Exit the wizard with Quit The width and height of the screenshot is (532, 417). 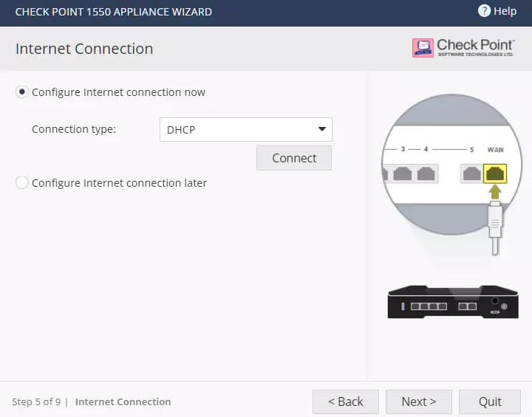(491, 402)
